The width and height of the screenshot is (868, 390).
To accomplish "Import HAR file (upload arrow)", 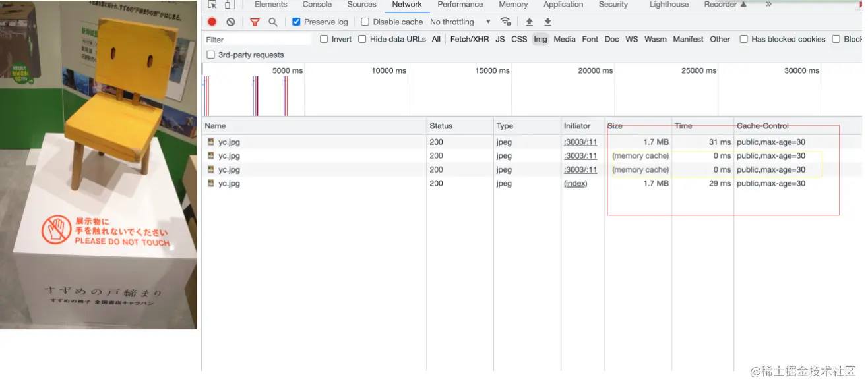I will tap(529, 22).
